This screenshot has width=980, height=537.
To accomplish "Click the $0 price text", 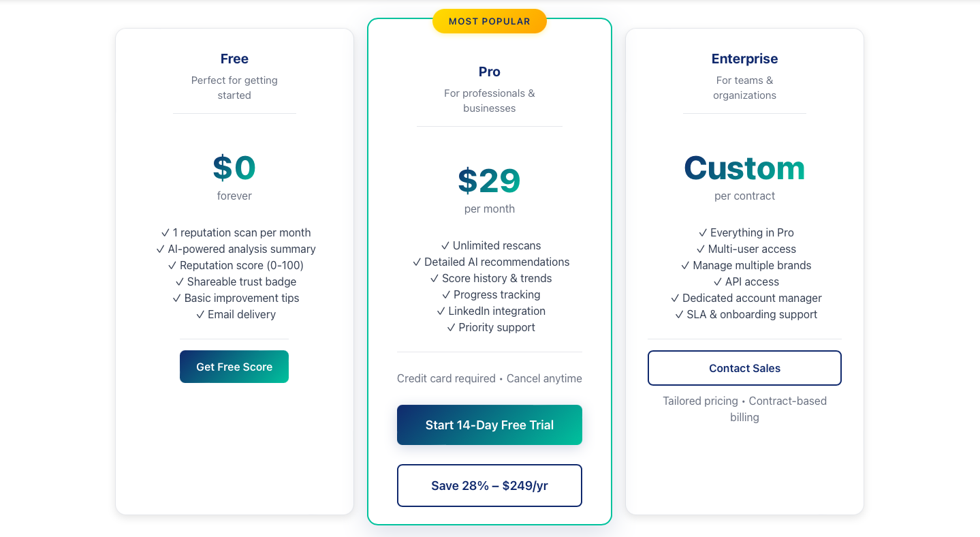I will point(234,168).
